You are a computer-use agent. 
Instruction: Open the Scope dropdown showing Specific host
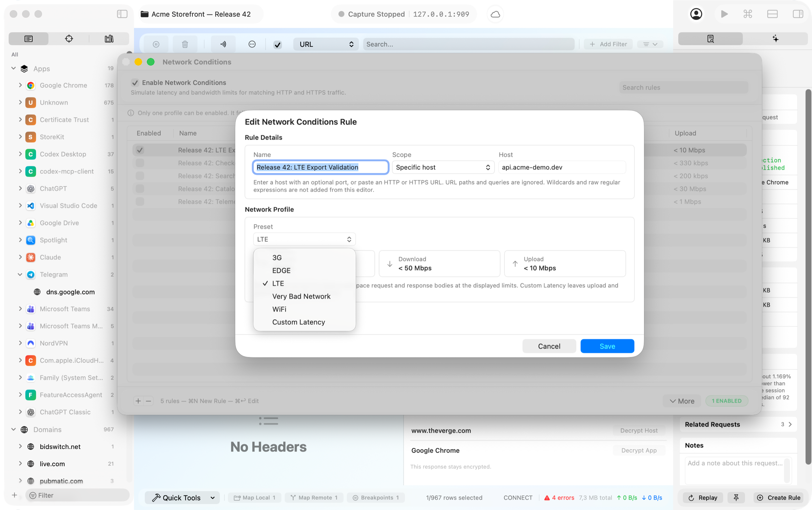click(x=443, y=167)
